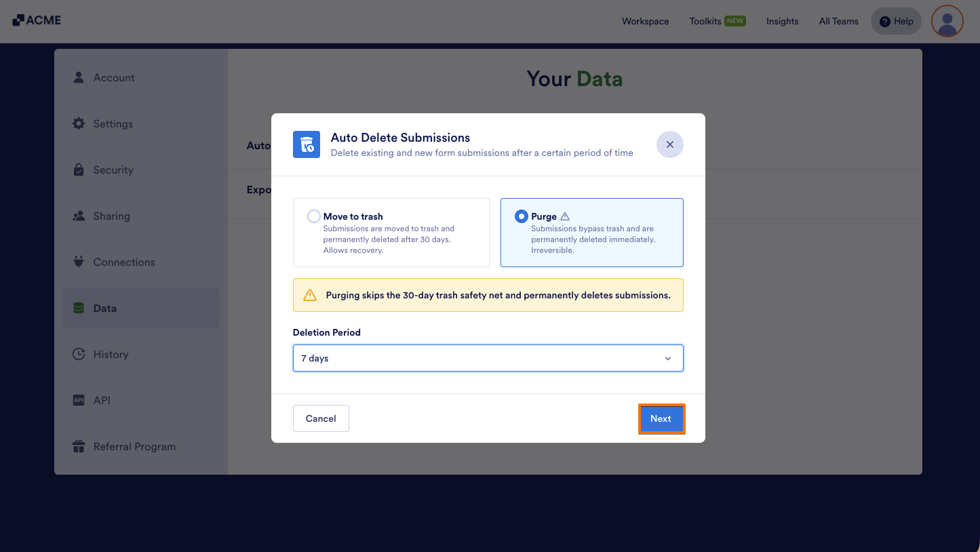The height and width of the screenshot is (552, 980).
Task: Click the Data database icon in sidebar
Action: (x=79, y=308)
